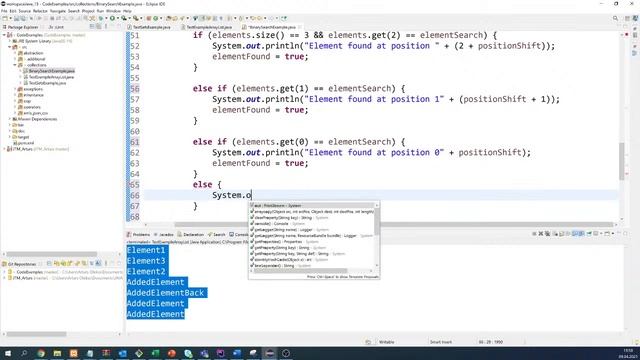Expand the Maven Dependencies node
This screenshot has width=640, height=360.
click(10, 119)
